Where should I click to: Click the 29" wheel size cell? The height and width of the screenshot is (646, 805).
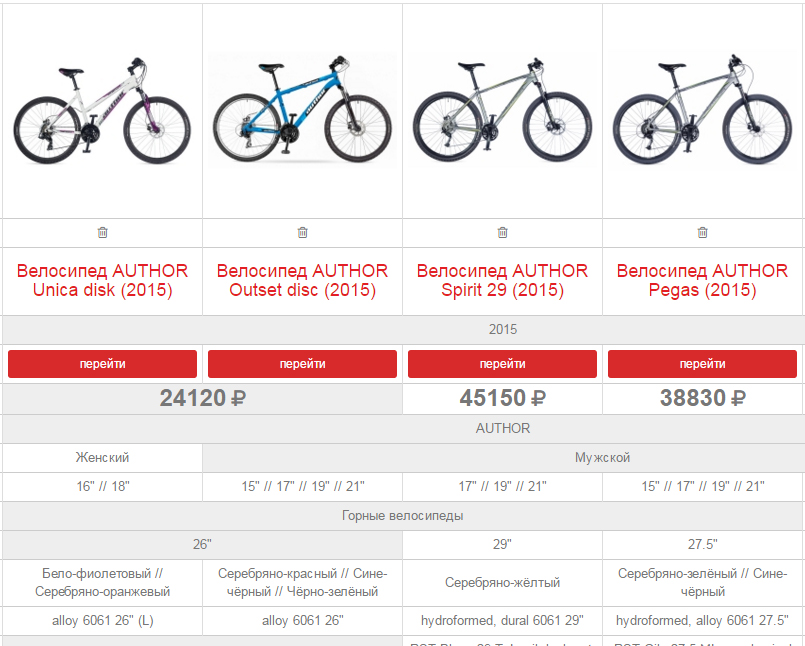click(502, 544)
